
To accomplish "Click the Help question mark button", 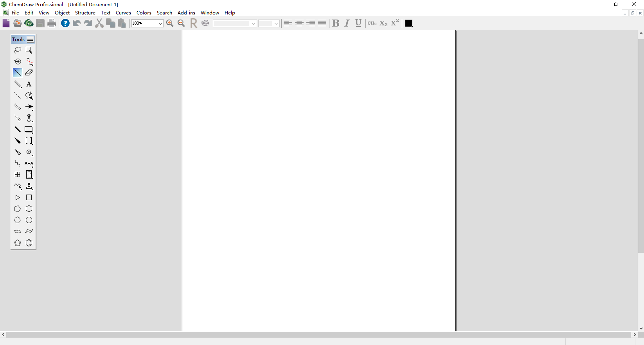I will [x=65, y=23].
